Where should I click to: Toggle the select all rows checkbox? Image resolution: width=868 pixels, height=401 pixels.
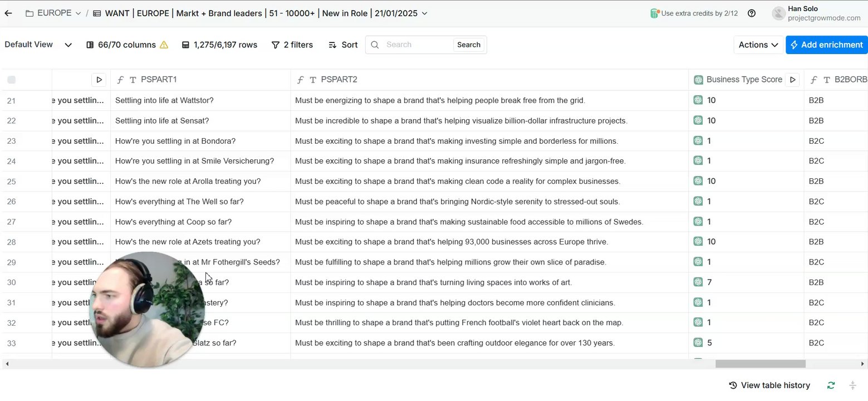tap(12, 80)
